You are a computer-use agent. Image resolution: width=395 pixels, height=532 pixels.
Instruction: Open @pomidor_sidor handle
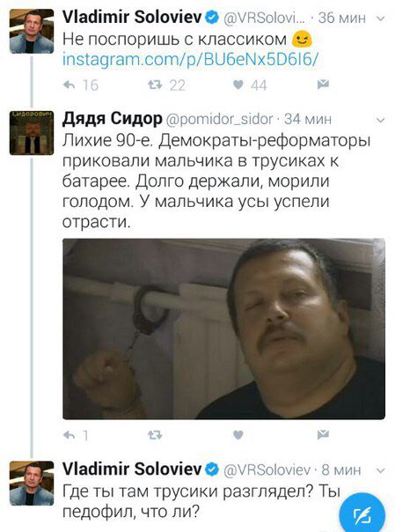pyautogui.click(x=220, y=119)
